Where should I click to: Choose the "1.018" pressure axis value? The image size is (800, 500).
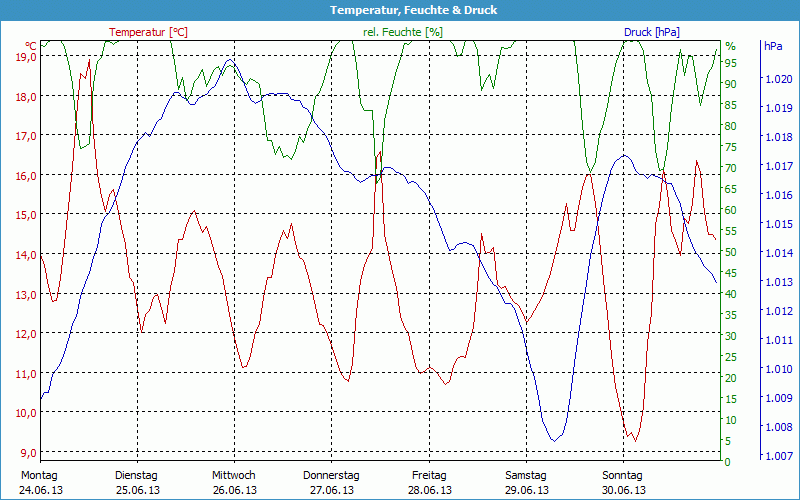click(x=779, y=137)
